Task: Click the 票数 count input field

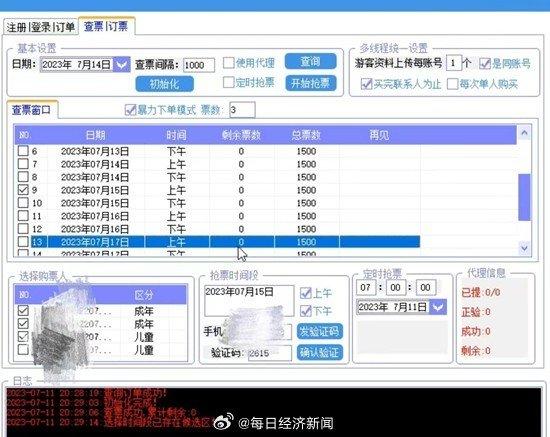Action: 242,110
